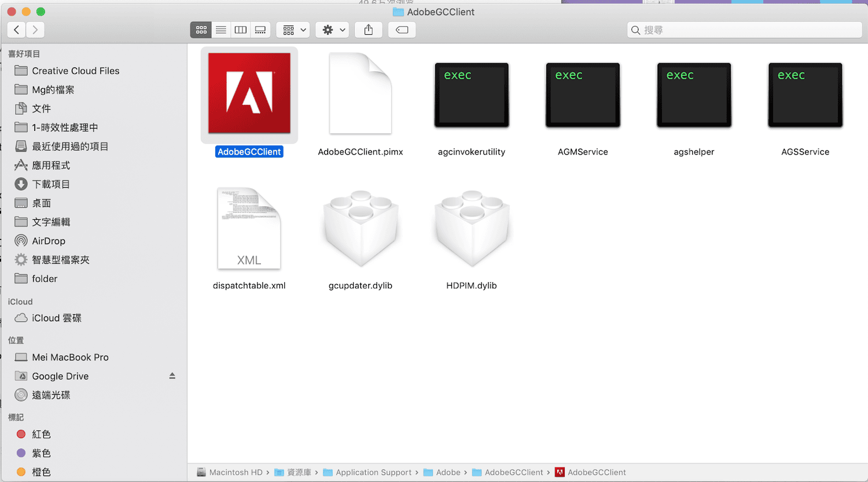Screen dimensions: 868x482
Task: Click the AGSService file name
Action: [x=805, y=152]
